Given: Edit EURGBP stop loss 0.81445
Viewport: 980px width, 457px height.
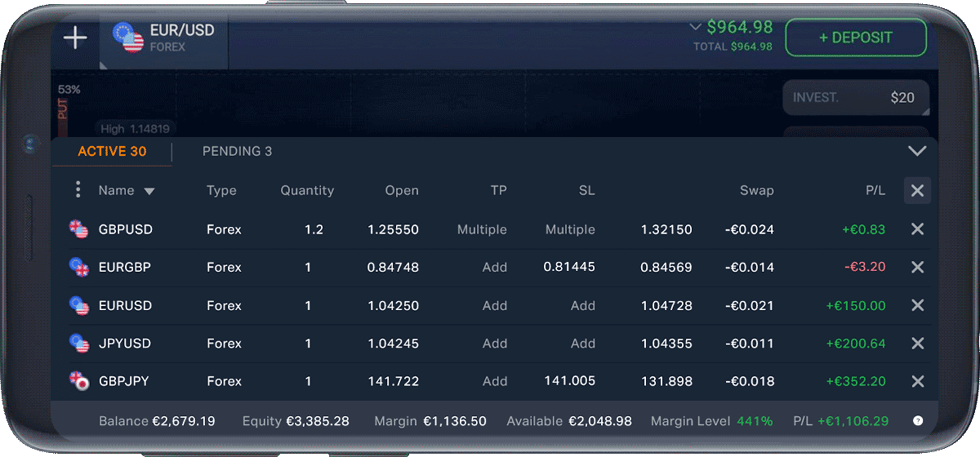Looking at the screenshot, I should [569, 267].
